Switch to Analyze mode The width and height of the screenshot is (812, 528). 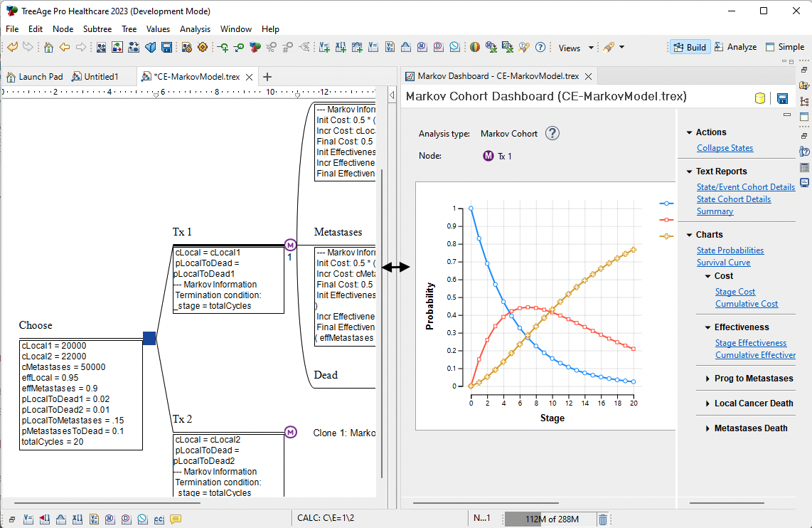735,47
